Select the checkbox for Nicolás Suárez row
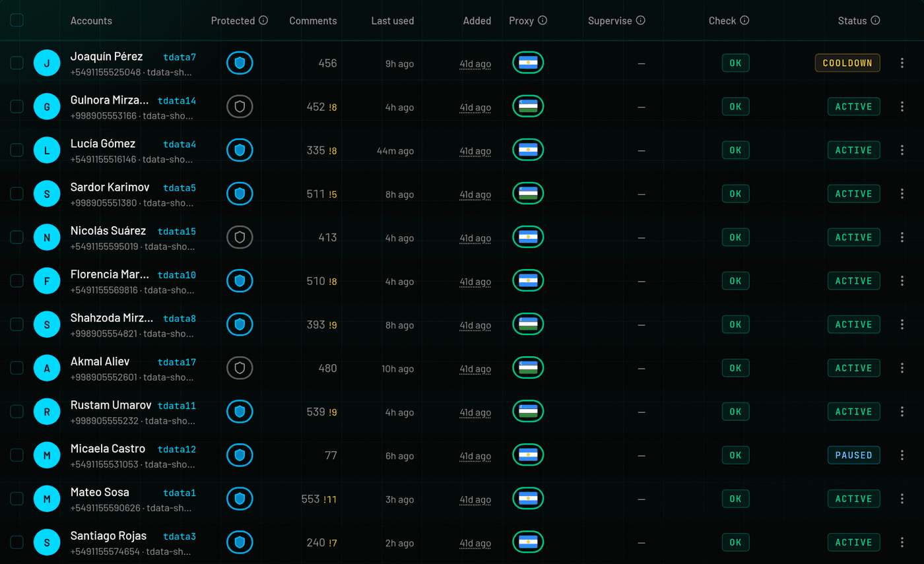 point(16,237)
